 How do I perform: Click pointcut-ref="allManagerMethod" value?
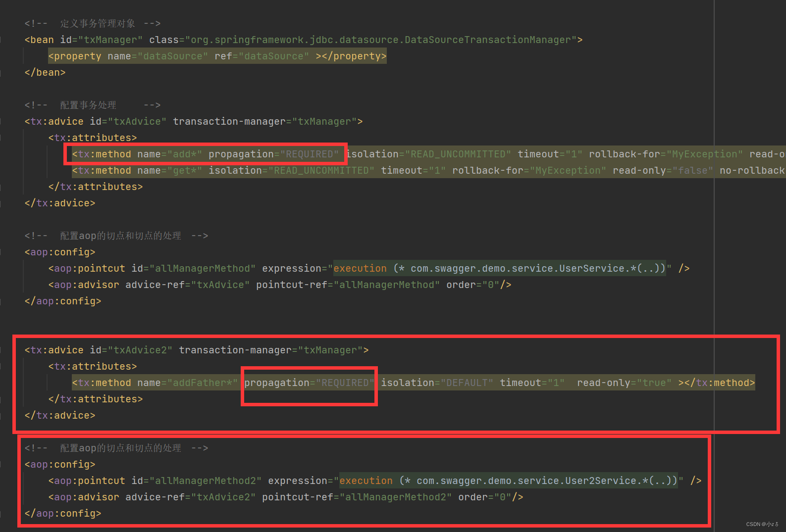pos(387,285)
